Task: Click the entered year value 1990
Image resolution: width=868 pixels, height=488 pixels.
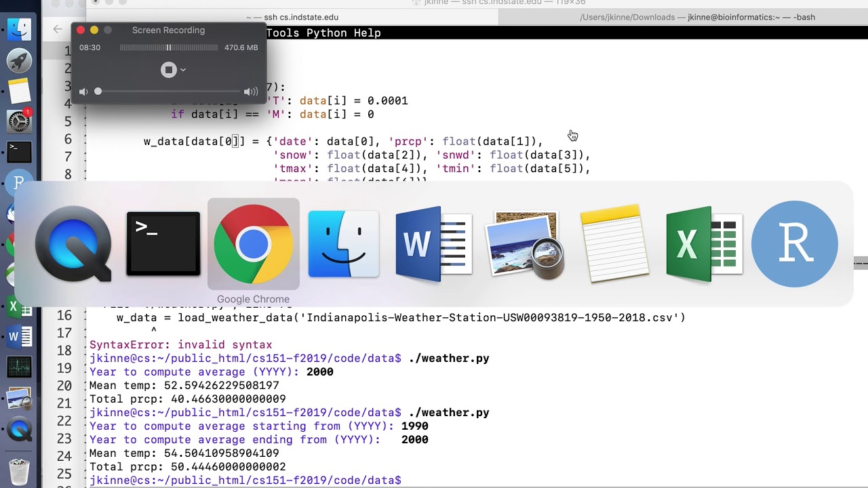Action: [415, 426]
